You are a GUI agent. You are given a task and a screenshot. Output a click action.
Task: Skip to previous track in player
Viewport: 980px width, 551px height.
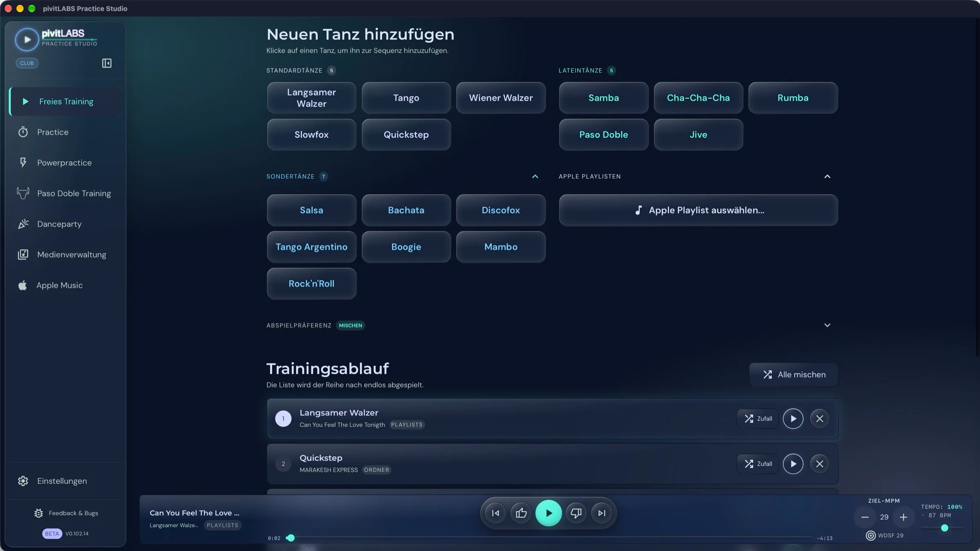(x=495, y=513)
